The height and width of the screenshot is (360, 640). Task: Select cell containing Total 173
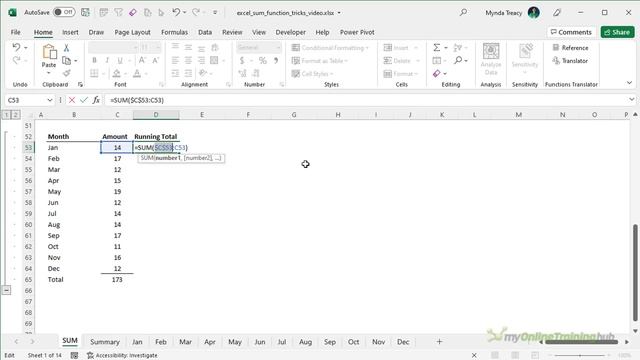[x=117, y=280]
